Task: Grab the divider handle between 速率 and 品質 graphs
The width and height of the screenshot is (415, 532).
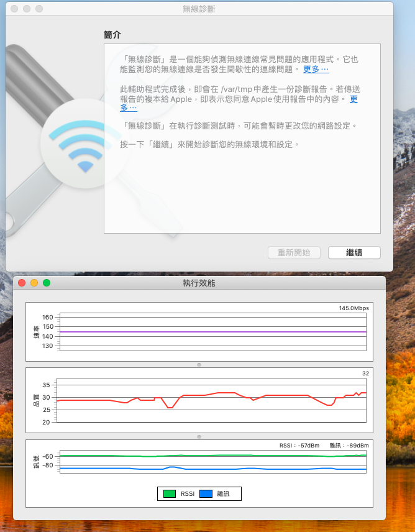Action: click(x=199, y=365)
